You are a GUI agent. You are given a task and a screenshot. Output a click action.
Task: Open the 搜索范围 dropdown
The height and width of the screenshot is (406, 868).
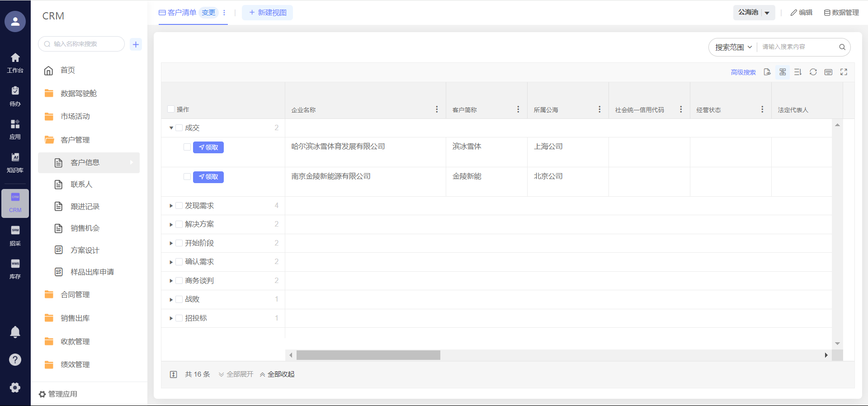[x=733, y=47]
